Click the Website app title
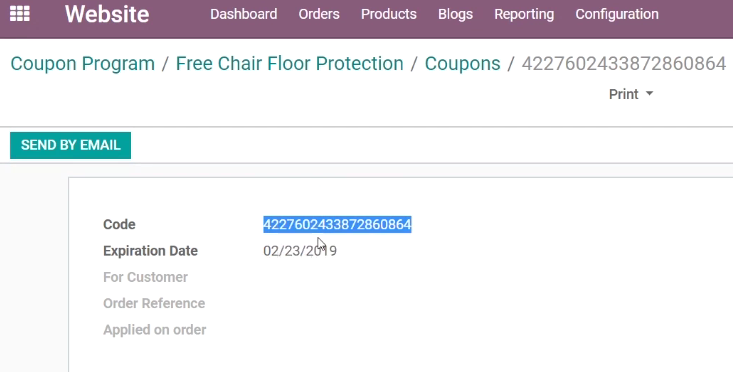Viewport: 733px width, 372px height. point(107,14)
